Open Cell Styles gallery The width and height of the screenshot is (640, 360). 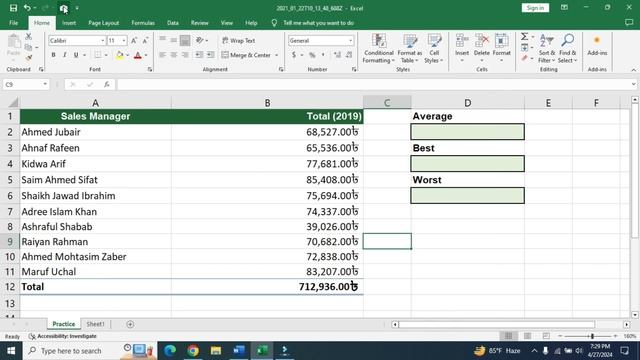pos(434,49)
